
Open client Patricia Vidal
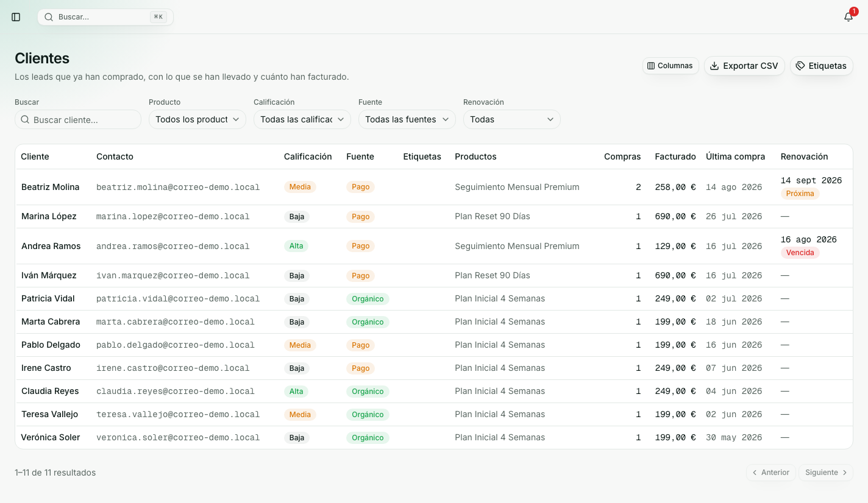tap(48, 298)
